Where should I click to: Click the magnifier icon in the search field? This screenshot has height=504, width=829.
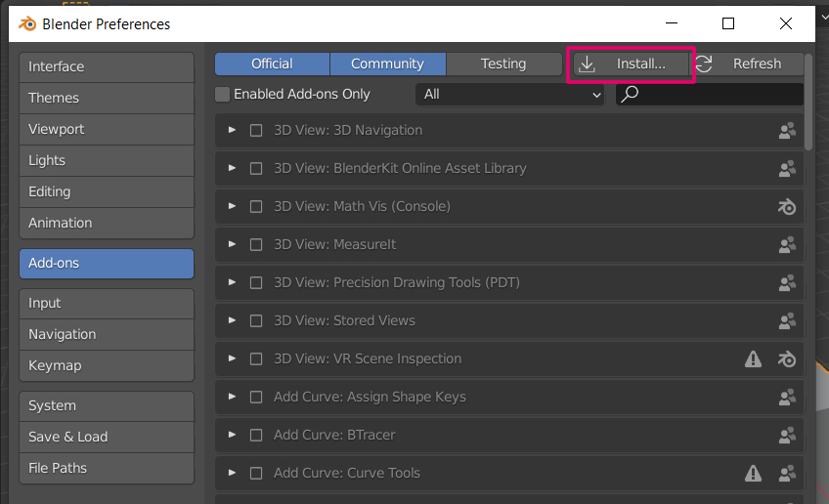pyautogui.click(x=630, y=94)
